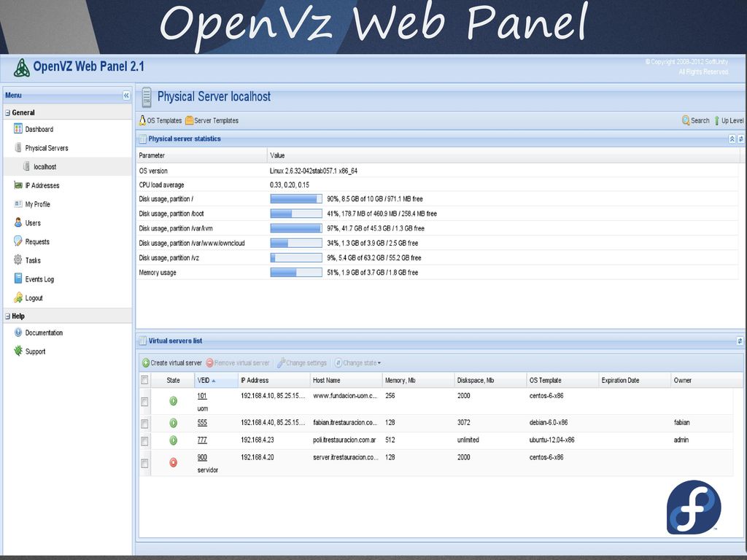Click the Remove virtual server button
The width and height of the screenshot is (747, 560).
pyautogui.click(x=238, y=363)
